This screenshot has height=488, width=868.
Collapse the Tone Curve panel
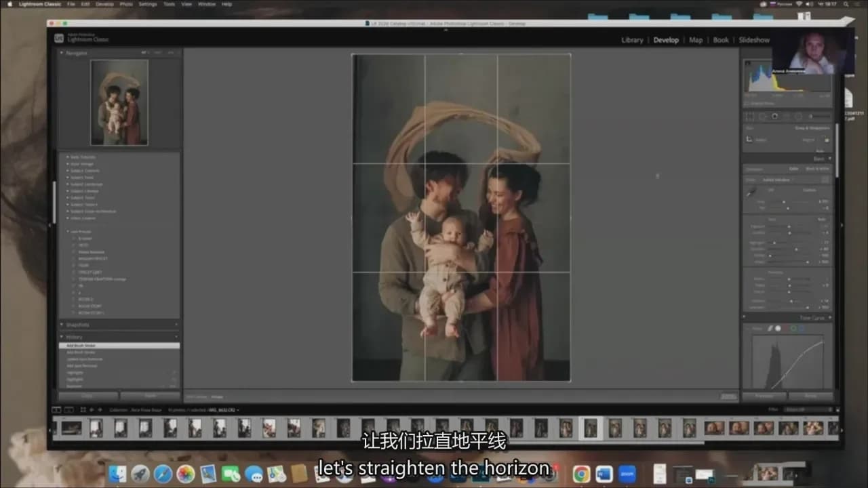829,318
